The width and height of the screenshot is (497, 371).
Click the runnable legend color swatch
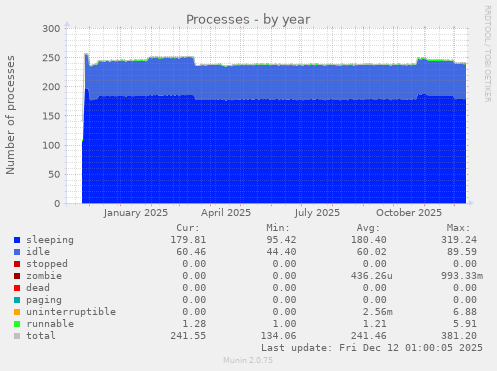point(17,324)
